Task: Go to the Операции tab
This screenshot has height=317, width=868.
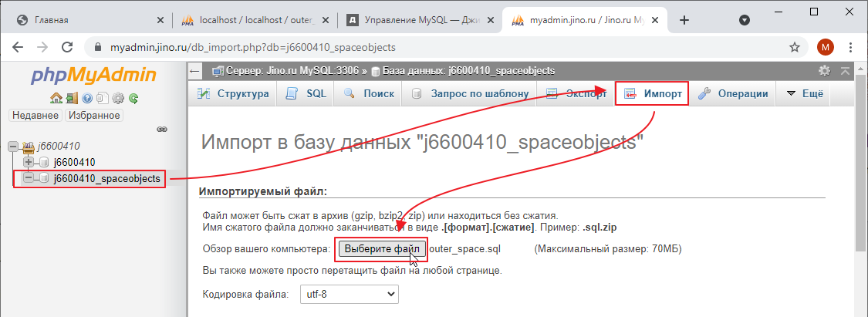Action: tap(733, 94)
